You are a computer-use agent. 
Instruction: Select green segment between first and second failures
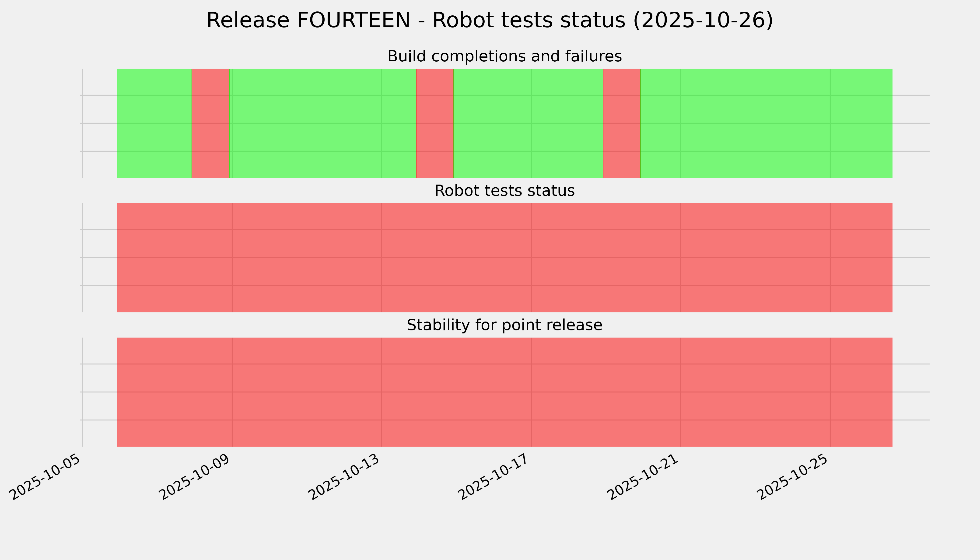tap(322, 123)
